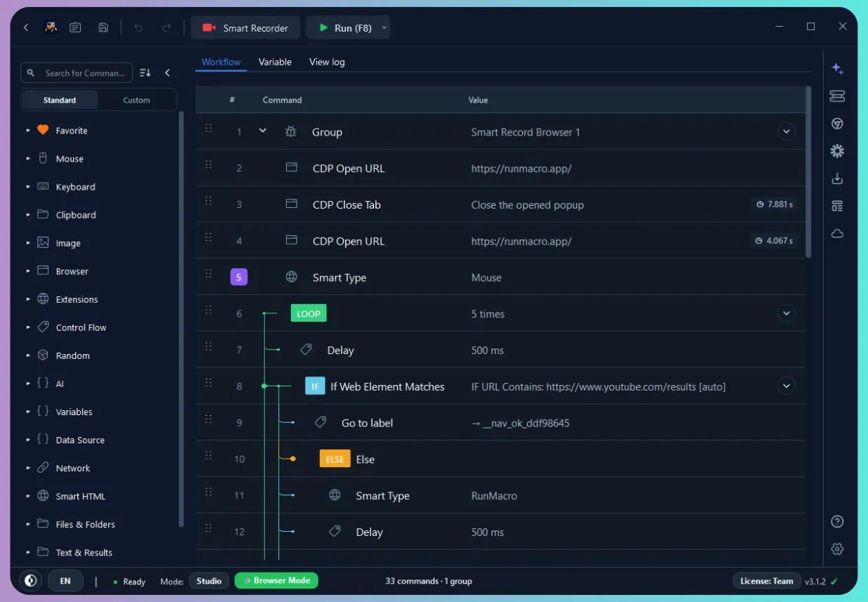Image resolution: width=868 pixels, height=602 pixels.
Task: Click the drag handle on row 2
Action: pos(208,164)
